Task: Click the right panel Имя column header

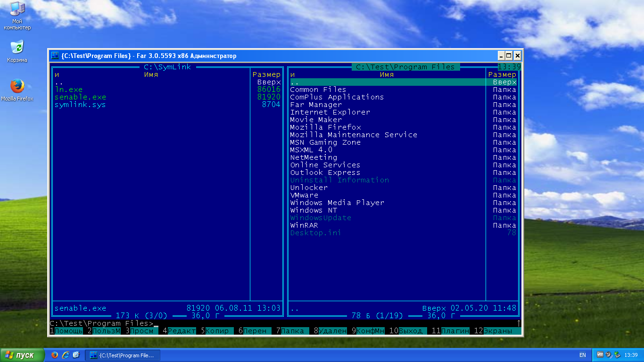Action: tap(387, 74)
